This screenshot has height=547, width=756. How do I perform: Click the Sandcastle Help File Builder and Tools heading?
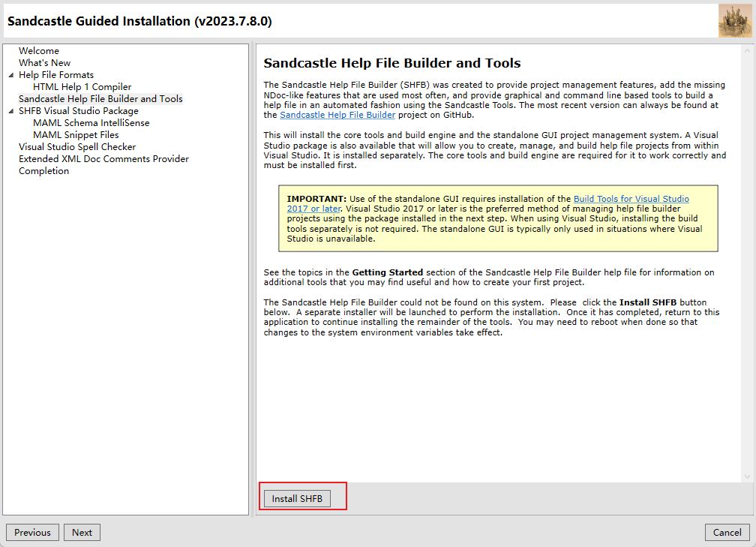(392, 63)
